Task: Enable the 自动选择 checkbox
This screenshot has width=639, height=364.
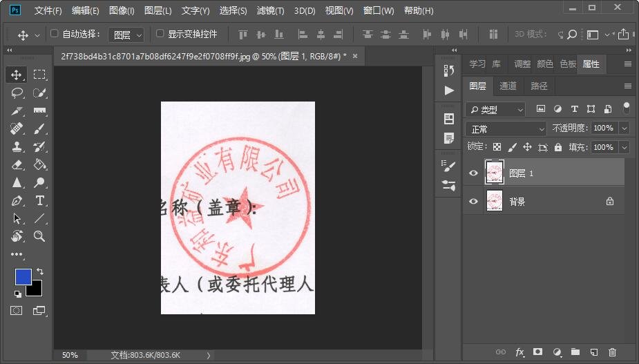Action: 54,33
